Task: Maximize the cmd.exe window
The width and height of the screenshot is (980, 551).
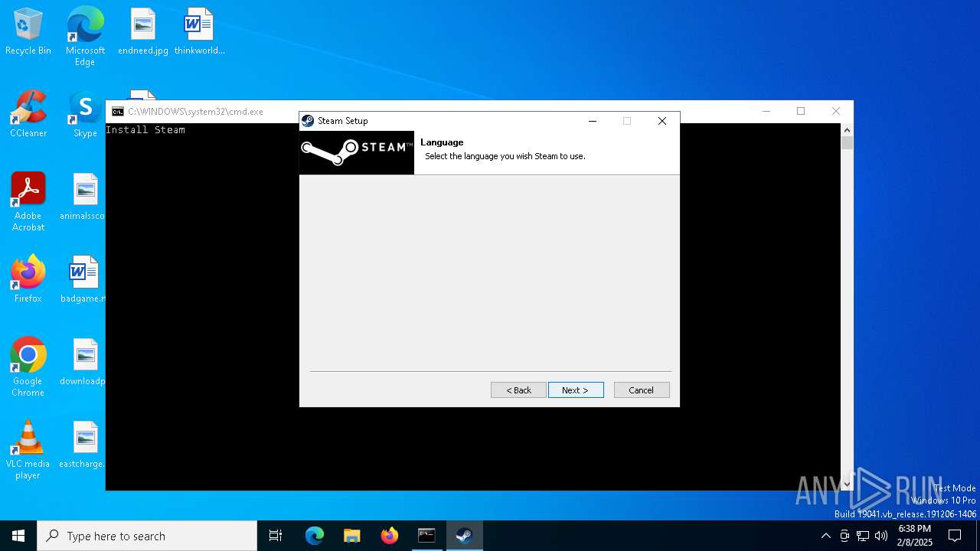Action: click(x=801, y=112)
